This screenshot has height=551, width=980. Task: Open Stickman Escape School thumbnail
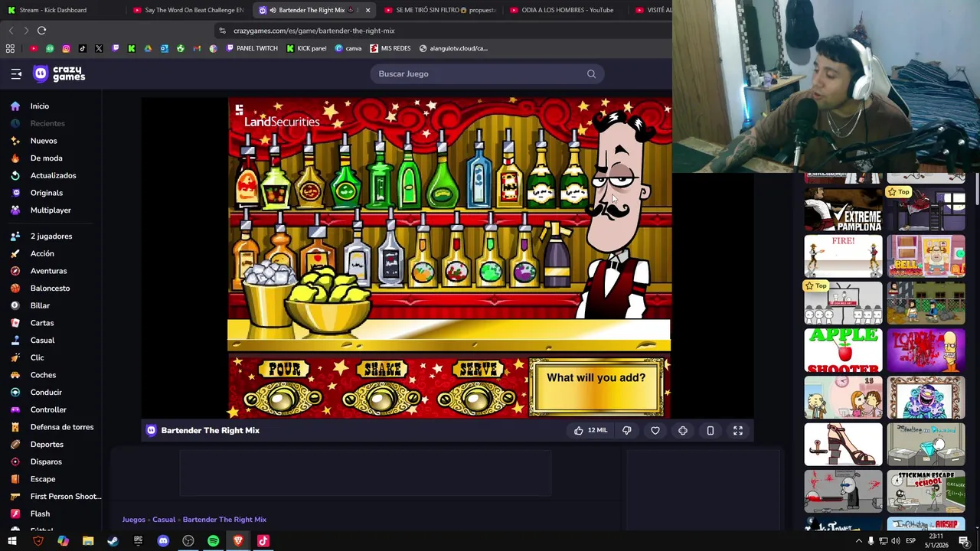(x=926, y=491)
